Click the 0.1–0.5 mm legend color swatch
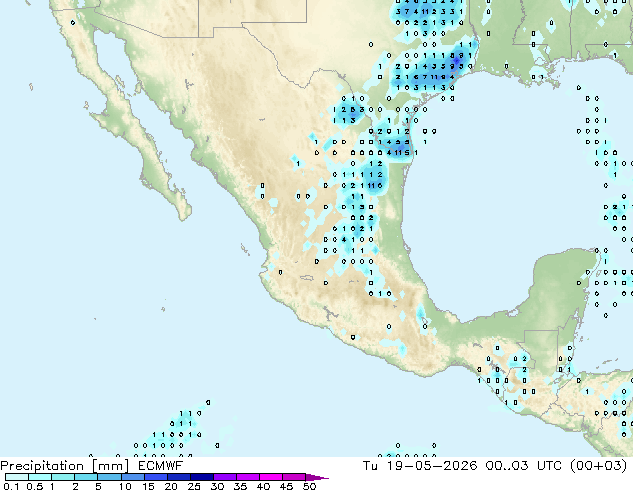The height and width of the screenshot is (490, 634). 17,477
